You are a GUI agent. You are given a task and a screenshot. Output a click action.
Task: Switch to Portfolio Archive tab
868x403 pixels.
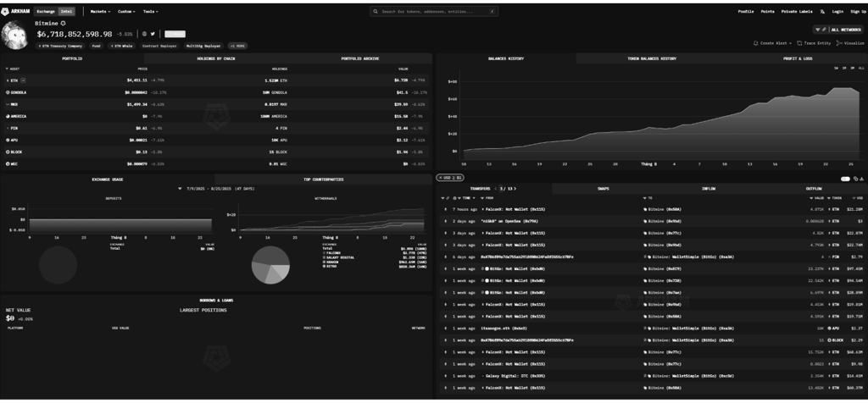tap(359, 58)
